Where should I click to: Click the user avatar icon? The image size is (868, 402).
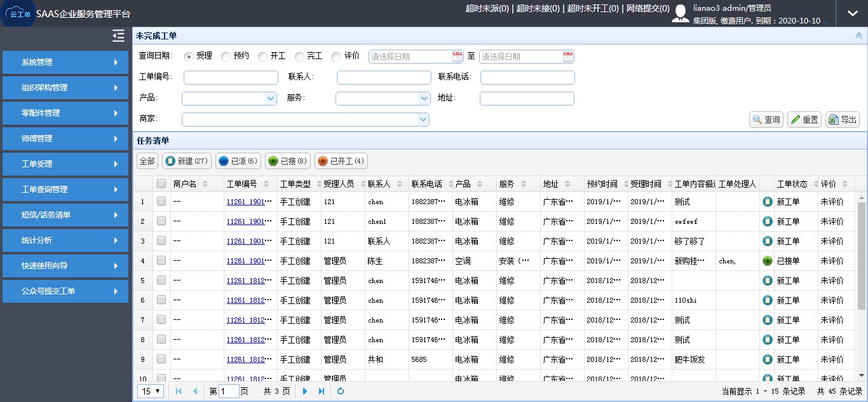coord(681,13)
